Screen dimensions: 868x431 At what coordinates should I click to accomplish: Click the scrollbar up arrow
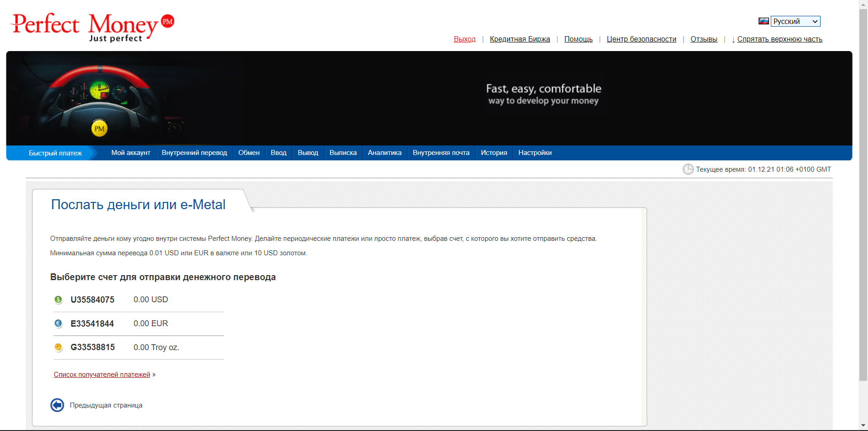[x=863, y=4]
